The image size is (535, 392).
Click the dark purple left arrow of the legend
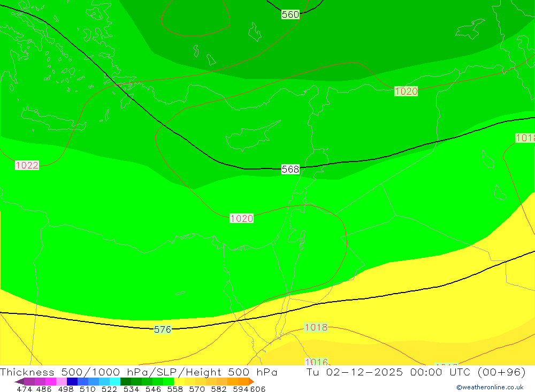19,381
